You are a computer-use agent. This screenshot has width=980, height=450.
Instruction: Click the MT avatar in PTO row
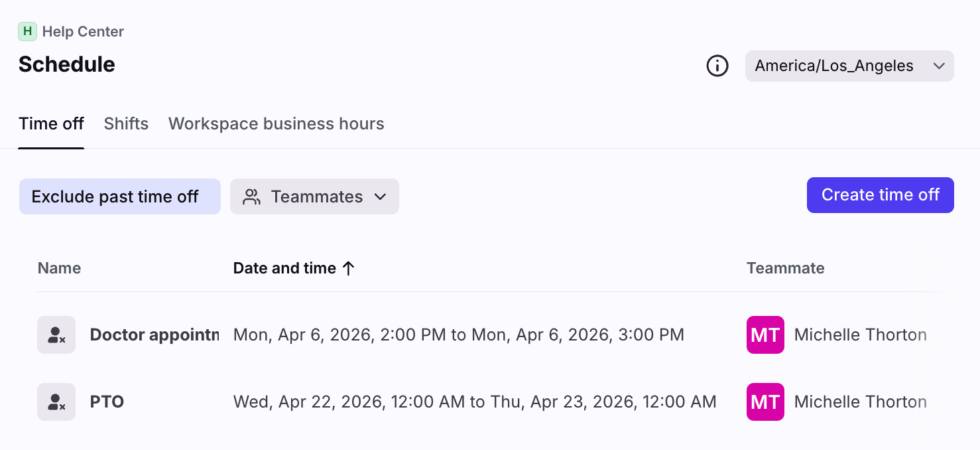click(x=765, y=402)
